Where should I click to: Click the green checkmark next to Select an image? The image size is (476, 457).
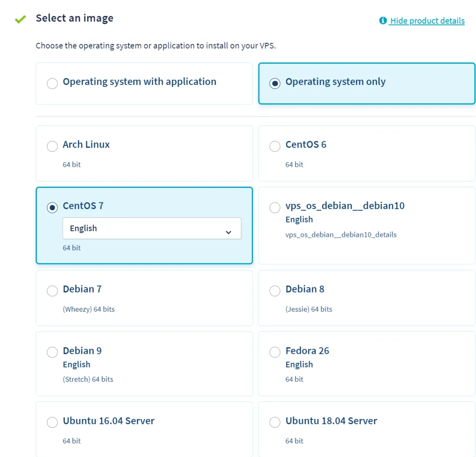click(x=20, y=19)
